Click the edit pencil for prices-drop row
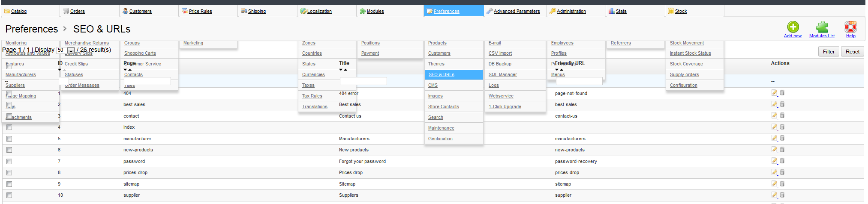Viewport: 868px width, 204px height. point(774,172)
